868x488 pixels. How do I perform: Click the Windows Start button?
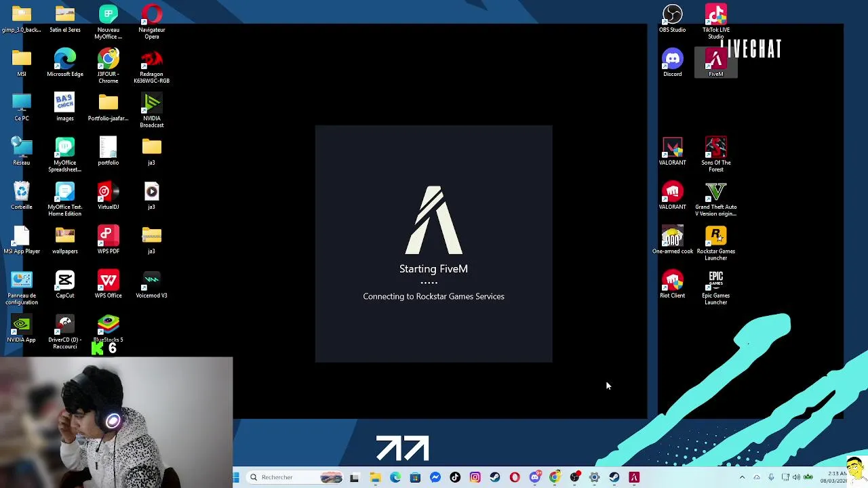[236, 477]
